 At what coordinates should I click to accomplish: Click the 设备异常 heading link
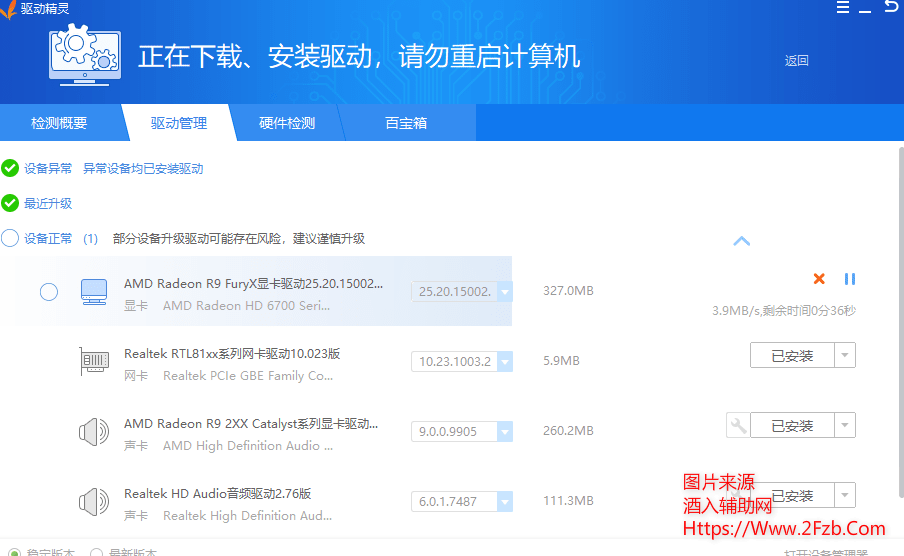48,168
